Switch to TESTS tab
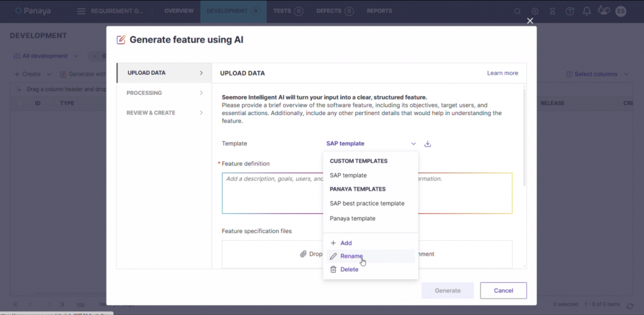644x315 pixels. coord(288,11)
